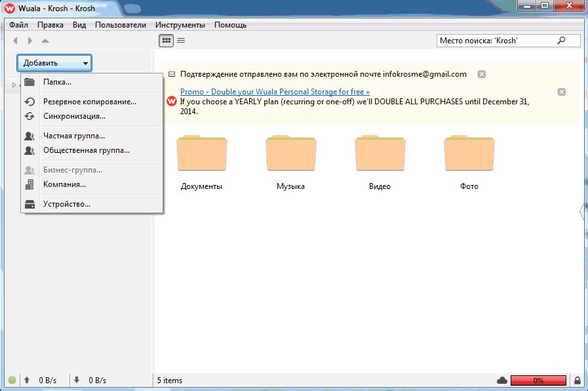Click the sync arrows icon beside Синхронизация

pyautogui.click(x=29, y=116)
